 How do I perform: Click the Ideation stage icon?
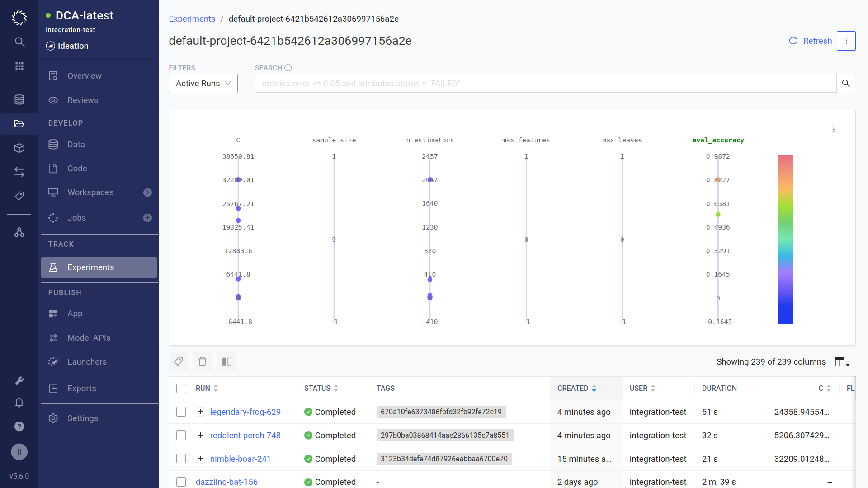point(51,46)
